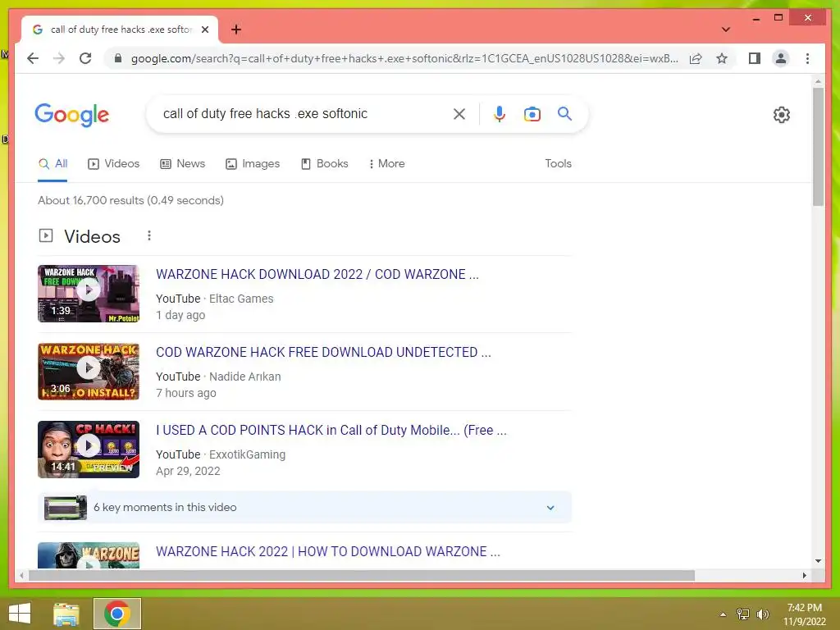View site info via padlock icon
This screenshot has width=840, height=630.
click(118, 58)
